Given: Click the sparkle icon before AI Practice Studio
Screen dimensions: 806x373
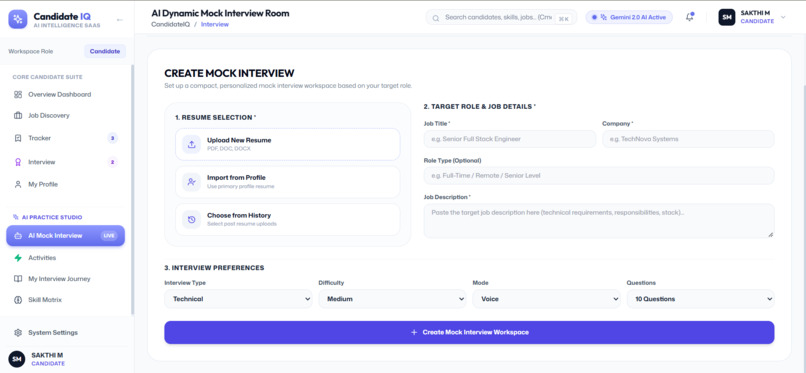Looking at the screenshot, I should 16,217.
